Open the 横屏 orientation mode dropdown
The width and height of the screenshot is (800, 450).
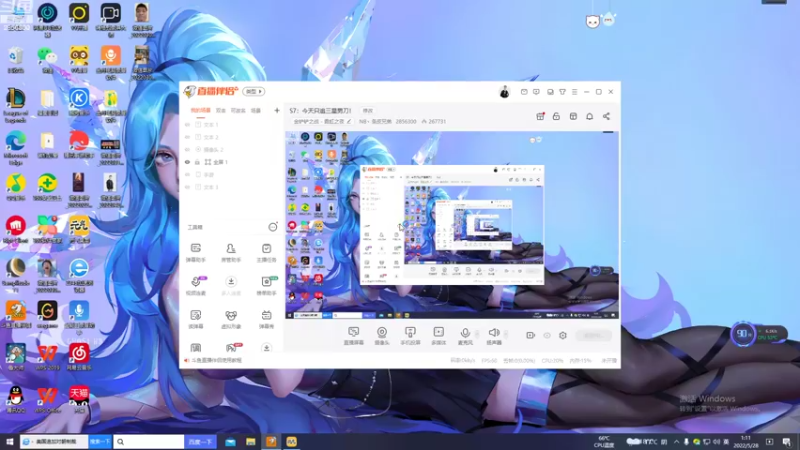coord(254,91)
